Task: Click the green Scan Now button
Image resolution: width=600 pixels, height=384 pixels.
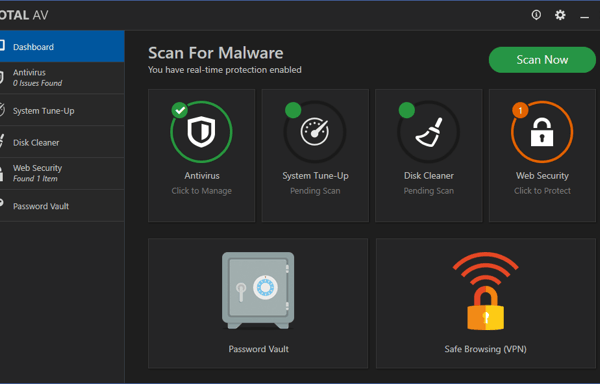Action: pos(542,60)
